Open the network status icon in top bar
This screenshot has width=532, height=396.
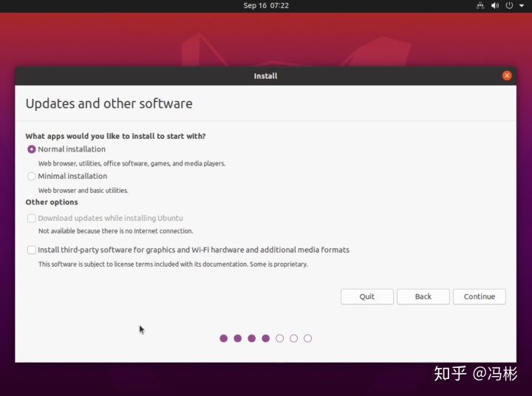pyautogui.click(x=480, y=5)
